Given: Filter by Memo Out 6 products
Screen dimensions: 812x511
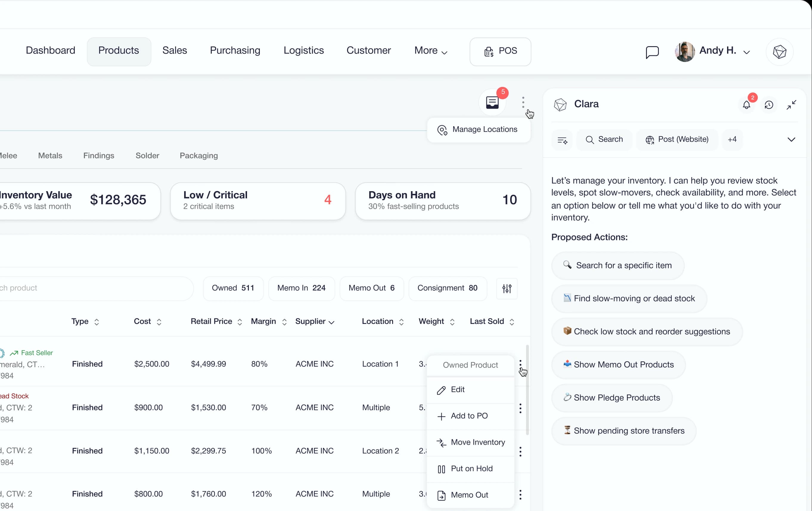Looking at the screenshot, I should pyautogui.click(x=372, y=288).
